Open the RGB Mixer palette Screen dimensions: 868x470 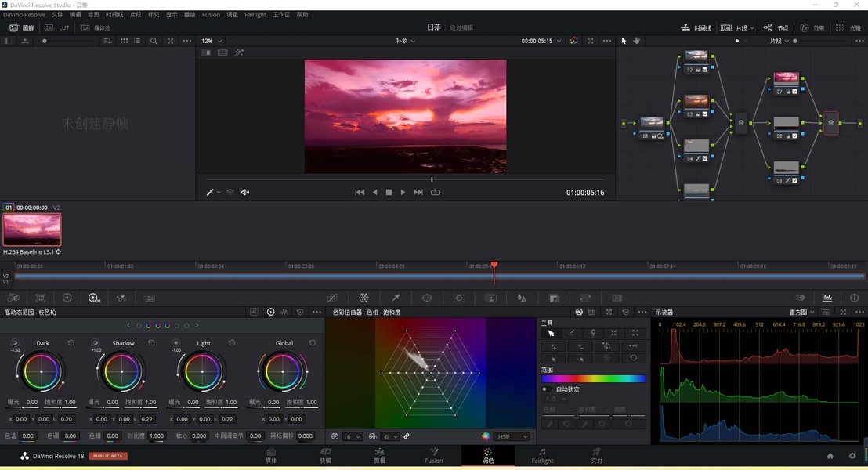click(121, 298)
